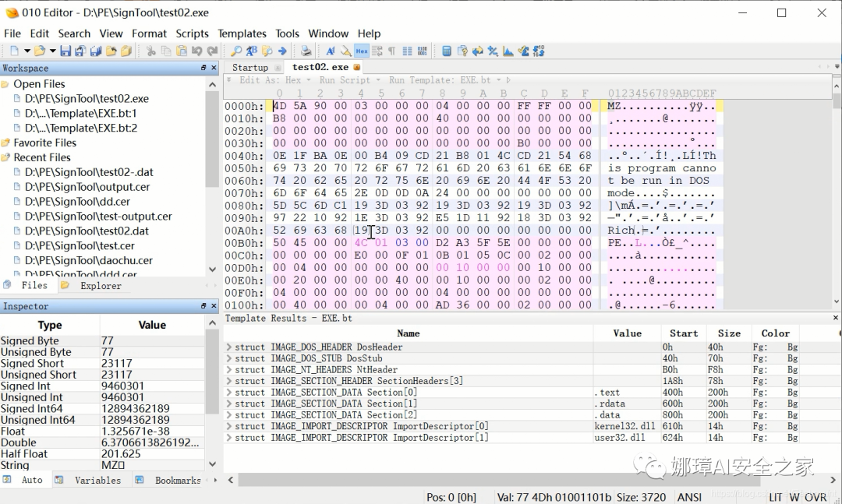The width and height of the screenshot is (842, 504).
Task: Click ANSI encoding in status bar
Action: click(689, 498)
